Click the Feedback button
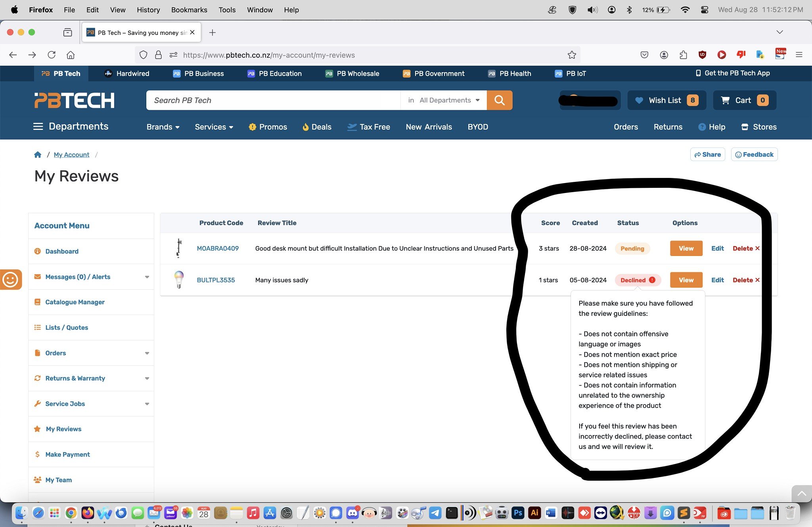Screen dimensions: 812x527 point(754,155)
